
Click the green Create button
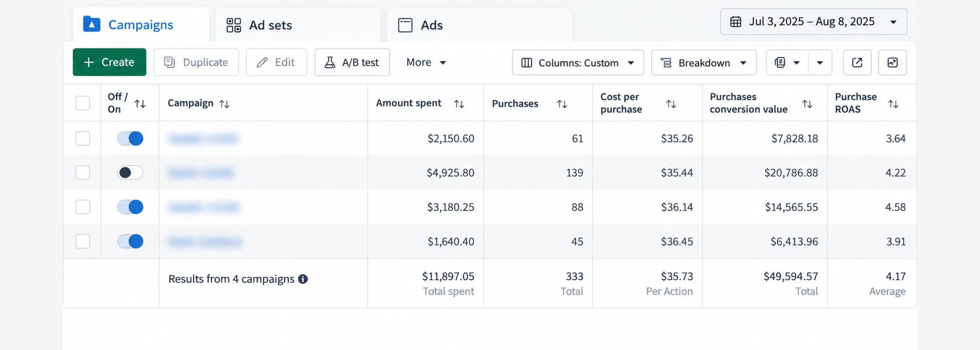point(109,62)
